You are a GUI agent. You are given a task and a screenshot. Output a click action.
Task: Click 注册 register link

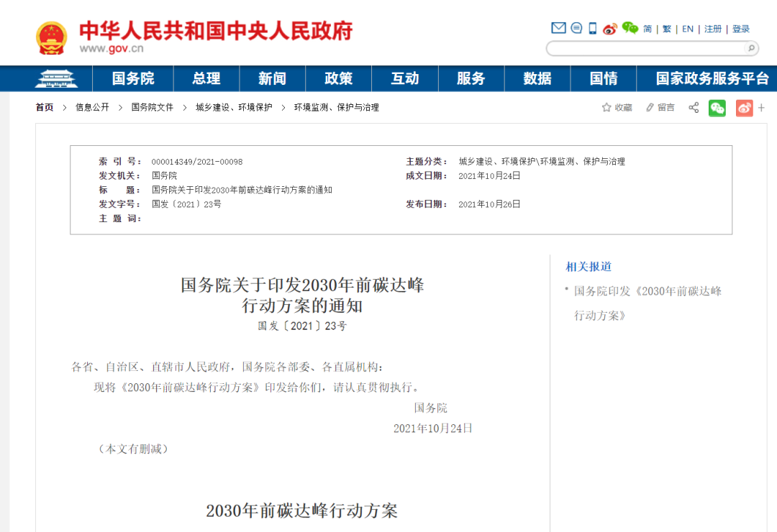coord(712,29)
